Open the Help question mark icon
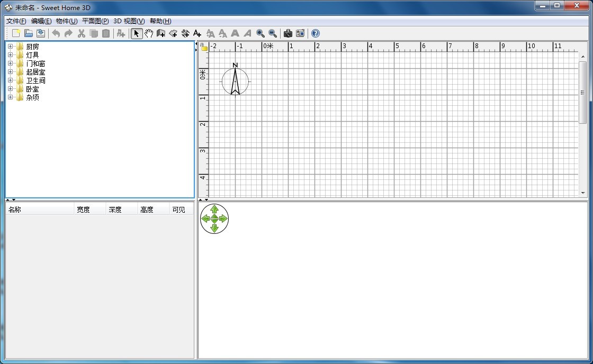 pyautogui.click(x=316, y=33)
